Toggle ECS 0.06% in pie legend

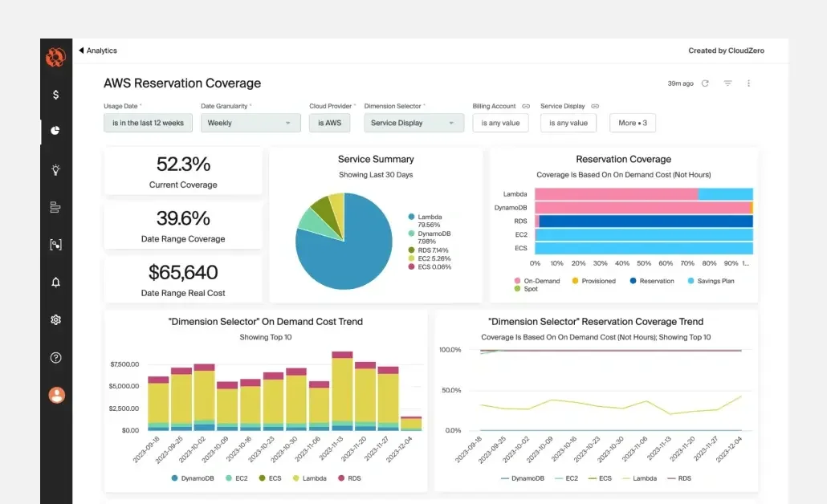coord(430,267)
